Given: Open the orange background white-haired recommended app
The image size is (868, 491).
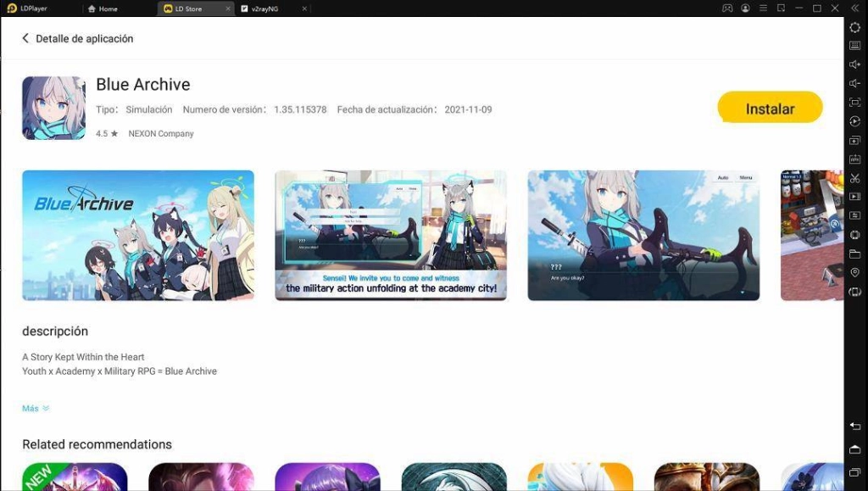Looking at the screenshot, I should coord(580,477).
